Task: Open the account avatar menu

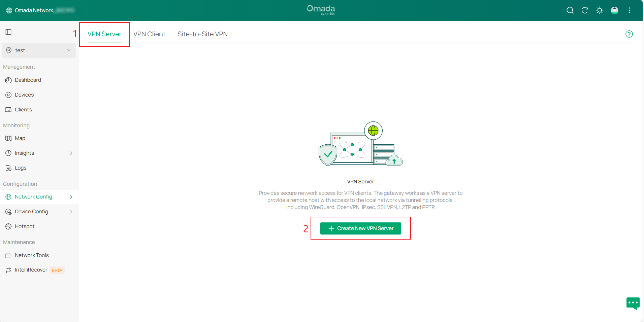Action: click(614, 10)
